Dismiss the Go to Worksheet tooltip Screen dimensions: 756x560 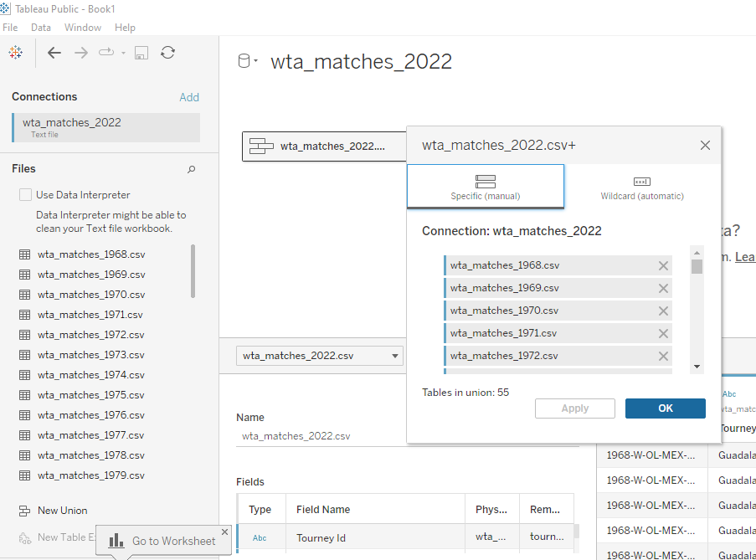(x=224, y=532)
